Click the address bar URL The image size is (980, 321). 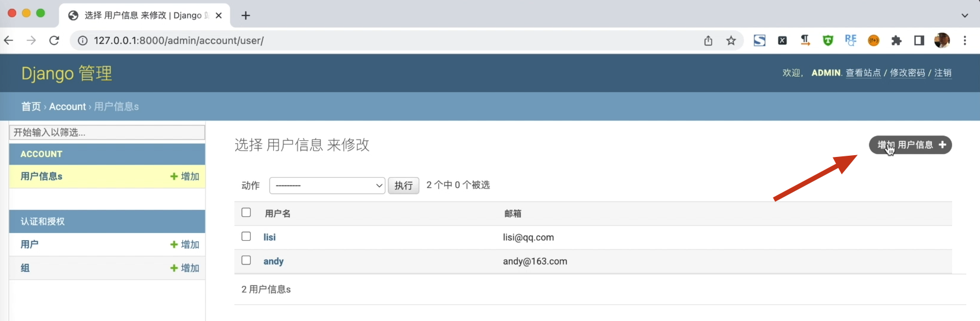pos(178,40)
